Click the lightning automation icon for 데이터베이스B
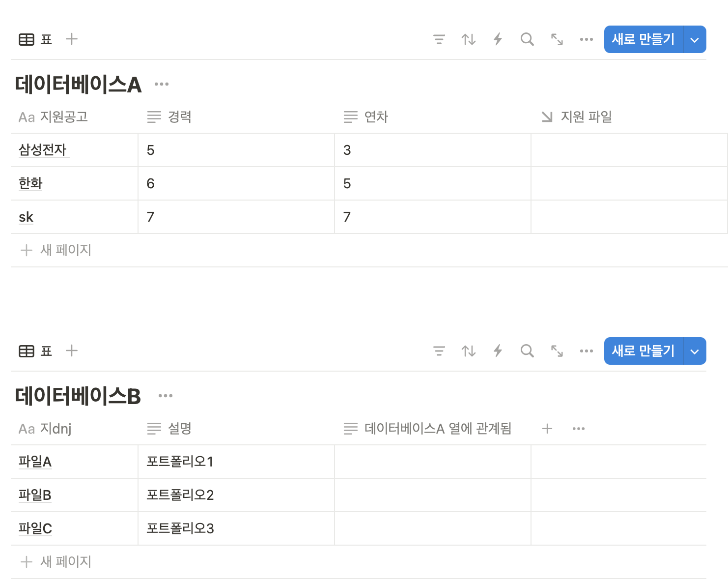Viewport: 728px width, 582px height. tap(498, 351)
